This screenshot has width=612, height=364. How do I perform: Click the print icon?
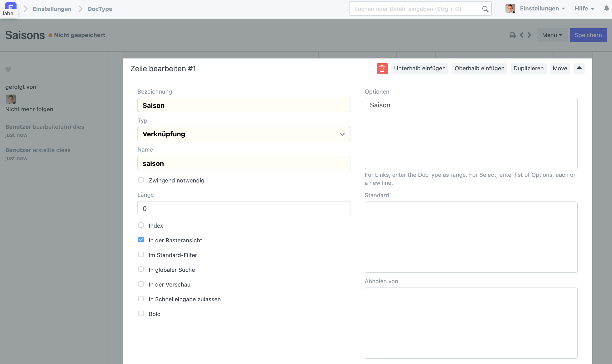coord(512,35)
